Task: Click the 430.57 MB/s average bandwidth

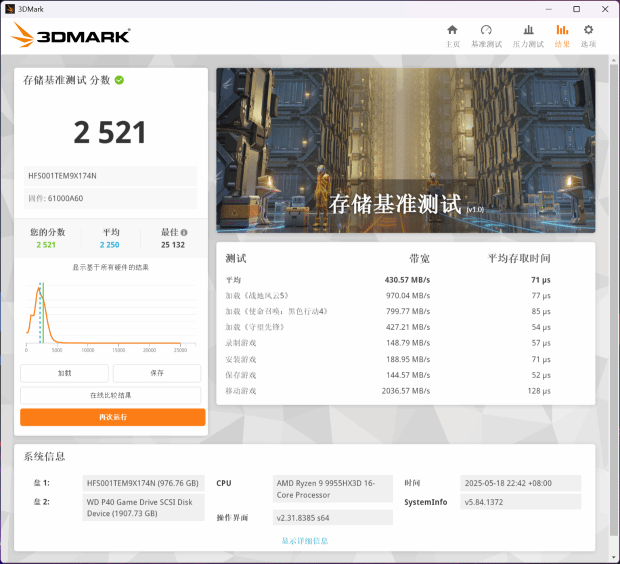Action: [x=407, y=280]
